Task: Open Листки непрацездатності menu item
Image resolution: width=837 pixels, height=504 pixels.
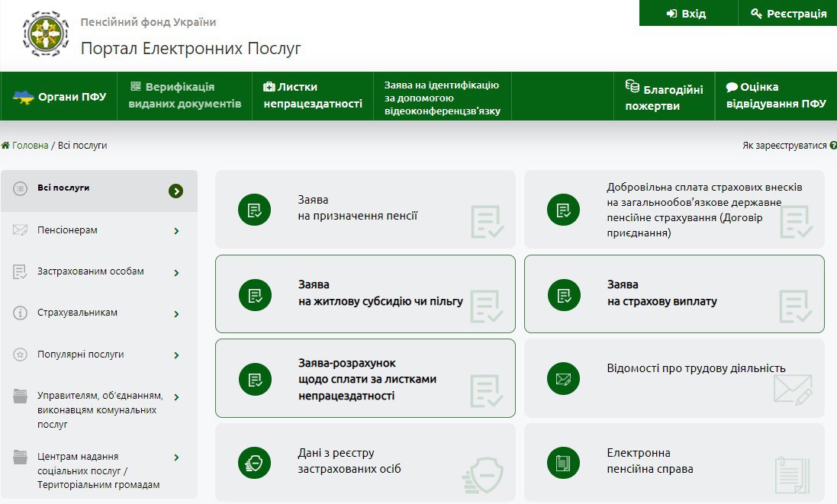Action: [x=312, y=95]
